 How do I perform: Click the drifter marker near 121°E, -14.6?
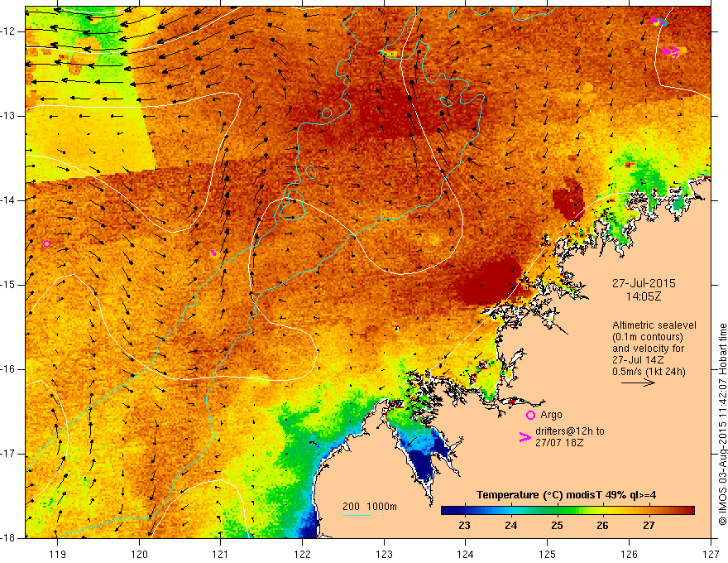click(213, 253)
